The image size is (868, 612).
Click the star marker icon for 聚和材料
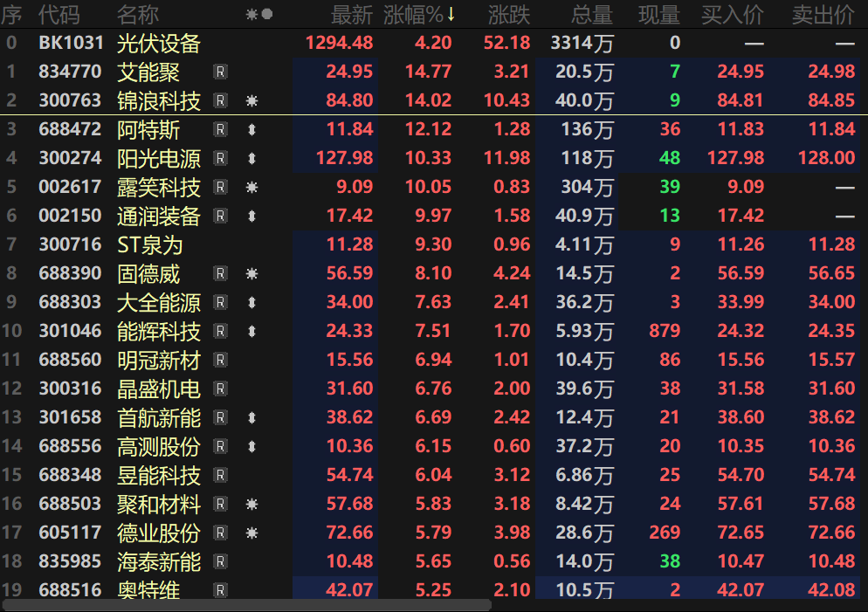coord(251,504)
